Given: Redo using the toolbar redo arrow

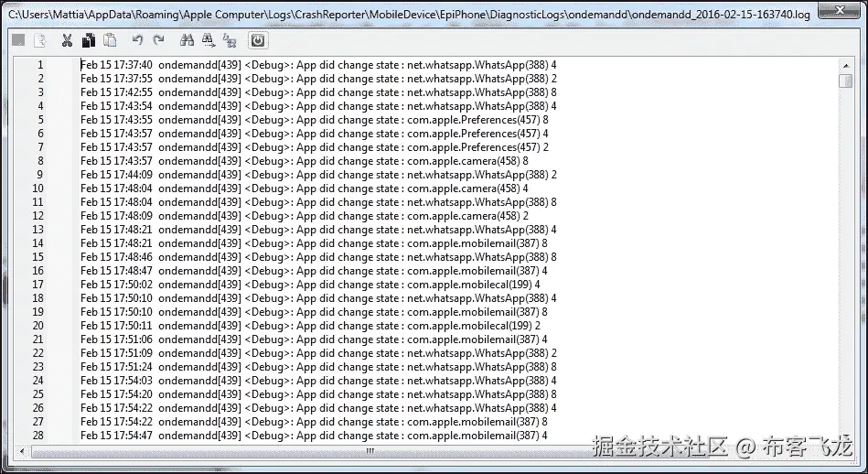Looking at the screenshot, I should click(x=159, y=40).
